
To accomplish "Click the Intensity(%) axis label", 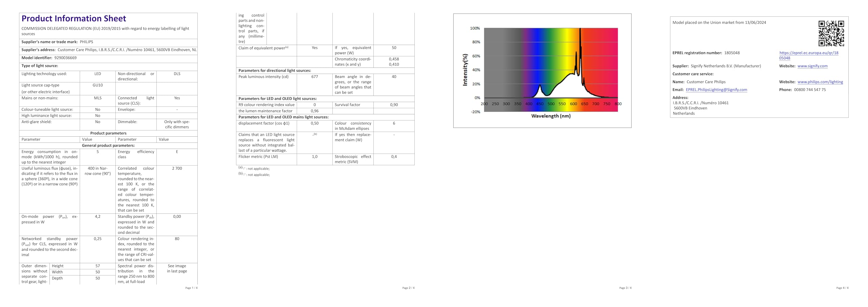I will point(466,71).
